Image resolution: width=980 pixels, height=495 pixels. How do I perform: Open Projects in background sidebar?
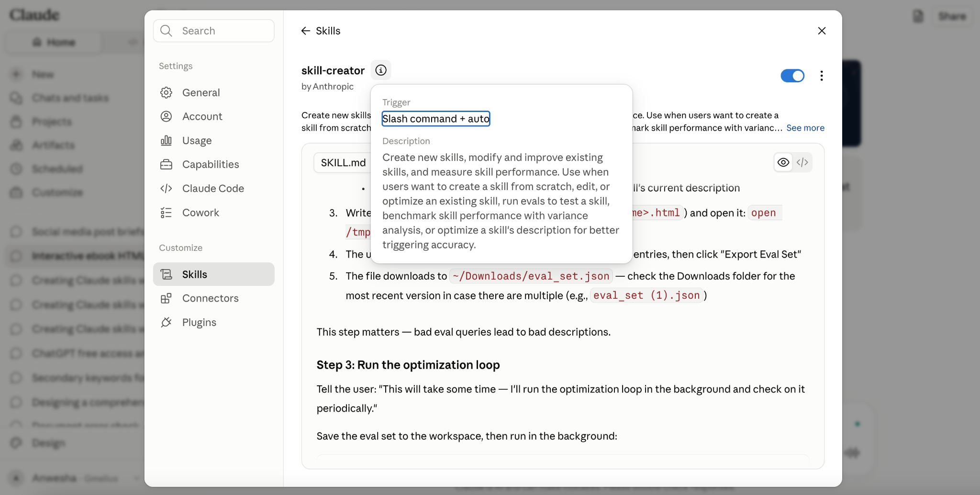pyautogui.click(x=52, y=122)
